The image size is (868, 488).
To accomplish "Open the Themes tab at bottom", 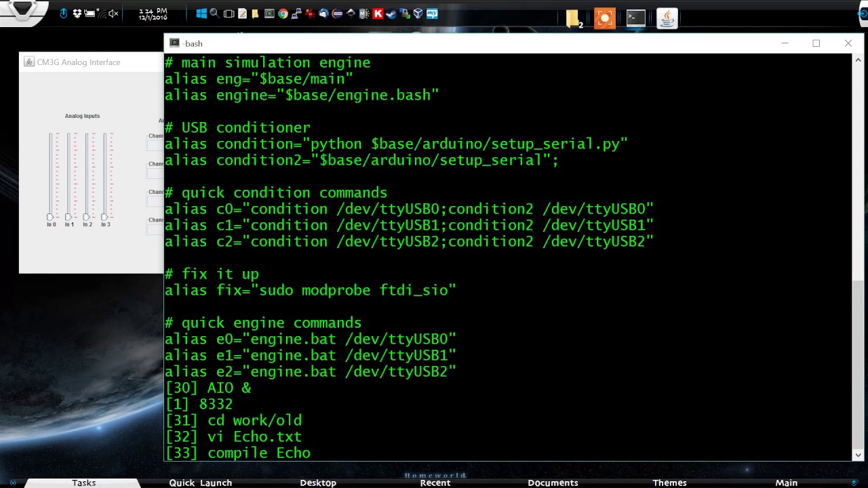I will click(x=669, y=483).
